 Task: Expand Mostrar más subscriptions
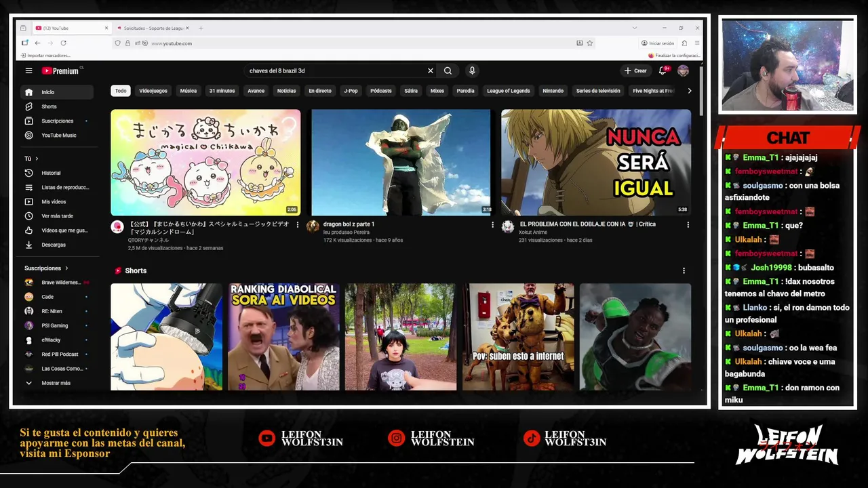56,383
